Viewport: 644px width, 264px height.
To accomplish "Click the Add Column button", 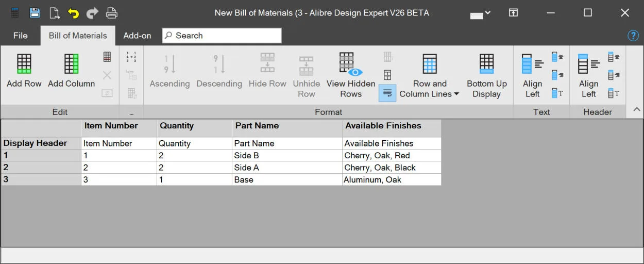I will tap(71, 71).
